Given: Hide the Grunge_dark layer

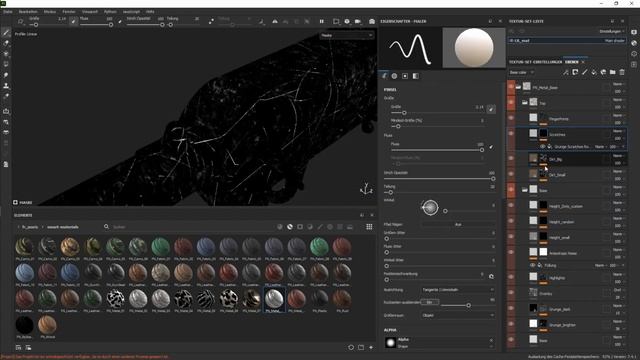Looking at the screenshot, I should pos(511,309).
